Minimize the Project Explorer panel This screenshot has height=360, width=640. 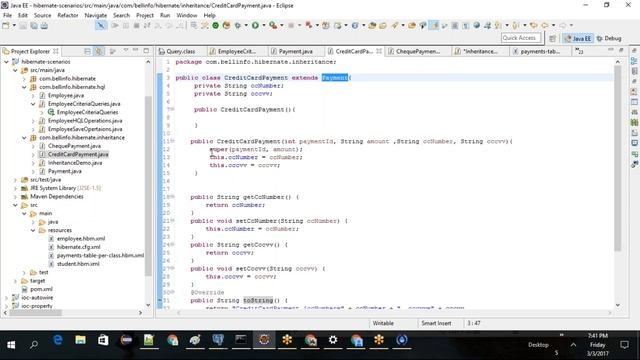[136, 51]
